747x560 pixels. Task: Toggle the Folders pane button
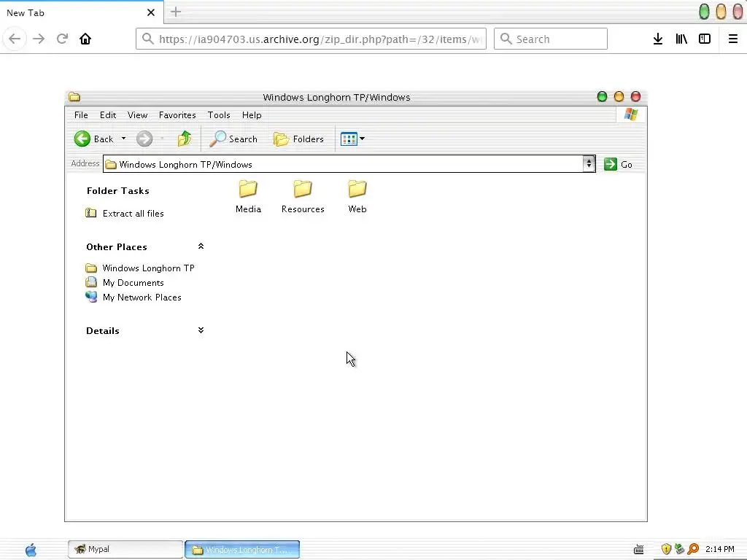pyautogui.click(x=298, y=139)
